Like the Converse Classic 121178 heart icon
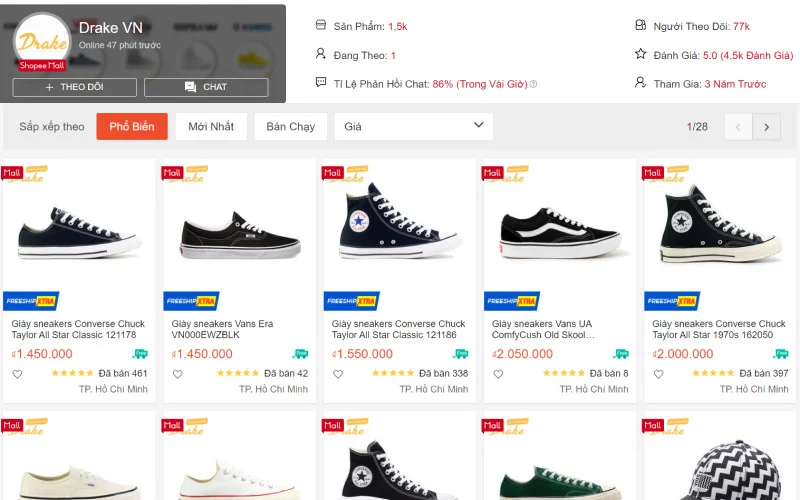This screenshot has height=500, width=800. (x=17, y=374)
